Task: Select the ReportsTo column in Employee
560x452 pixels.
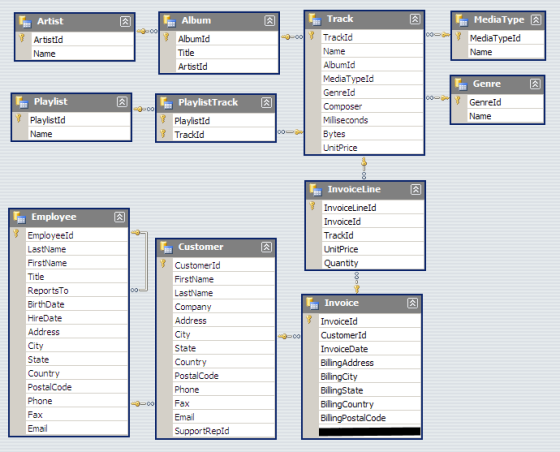Action: [x=77, y=291]
